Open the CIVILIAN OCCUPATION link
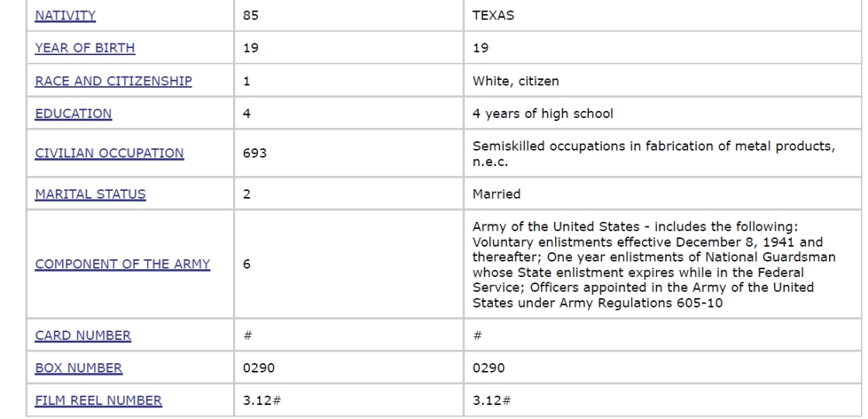 (x=109, y=154)
